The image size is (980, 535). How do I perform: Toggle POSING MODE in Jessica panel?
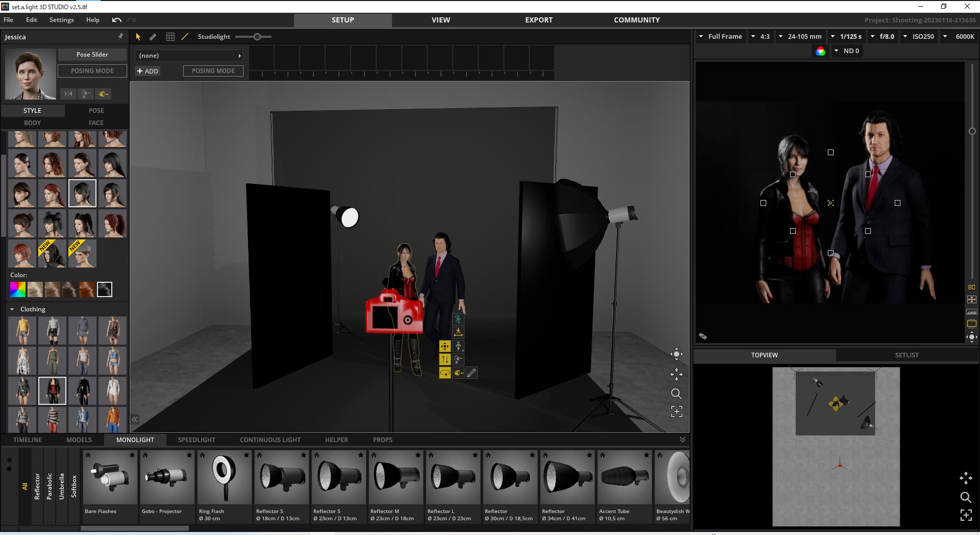[x=92, y=71]
